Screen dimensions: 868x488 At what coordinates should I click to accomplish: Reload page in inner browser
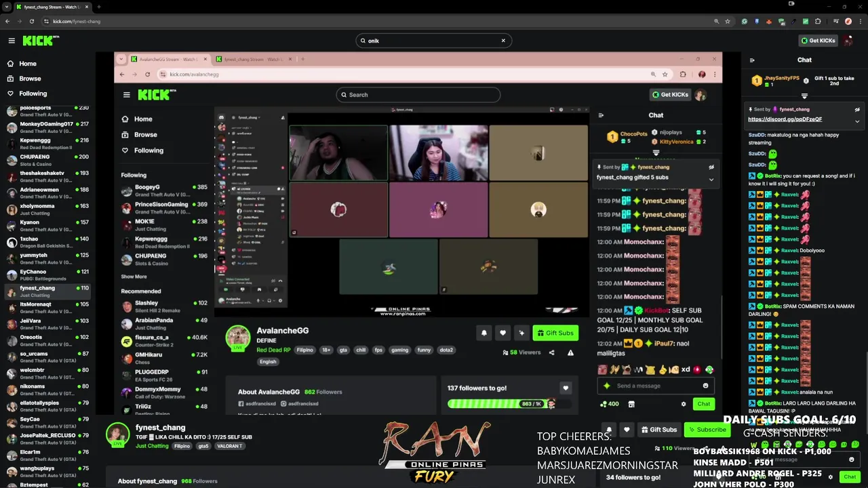tap(147, 75)
